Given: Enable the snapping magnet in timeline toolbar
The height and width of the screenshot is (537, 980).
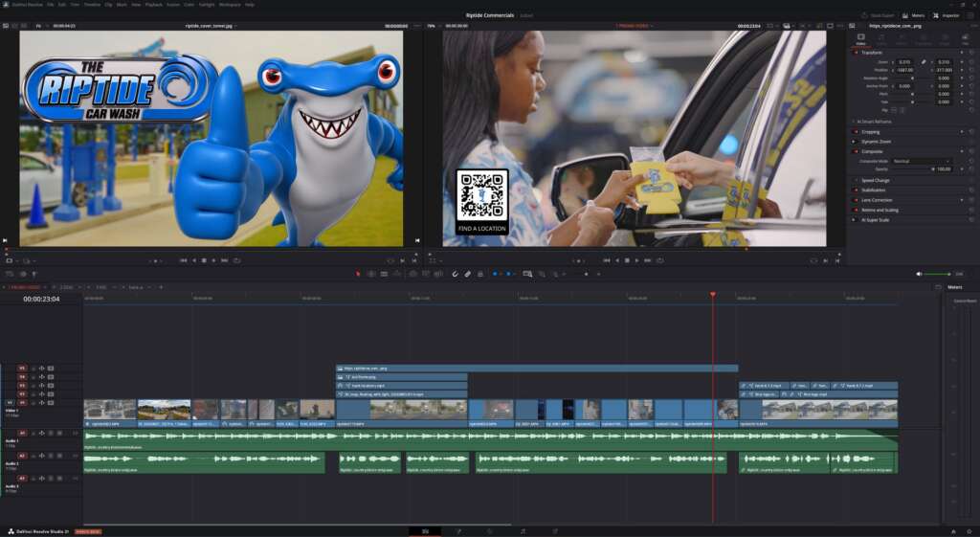Looking at the screenshot, I should (455, 274).
